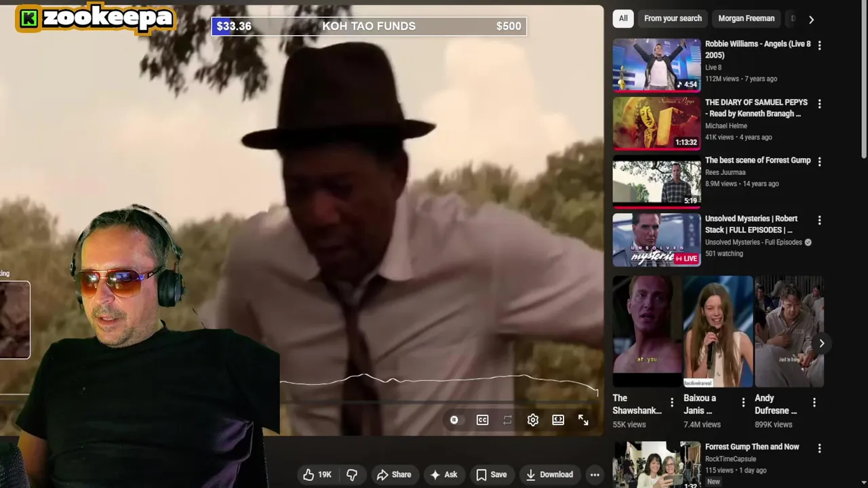Image resolution: width=868 pixels, height=488 pixels.
Task: Dislike the video with thumbs down
Action: 352,474
